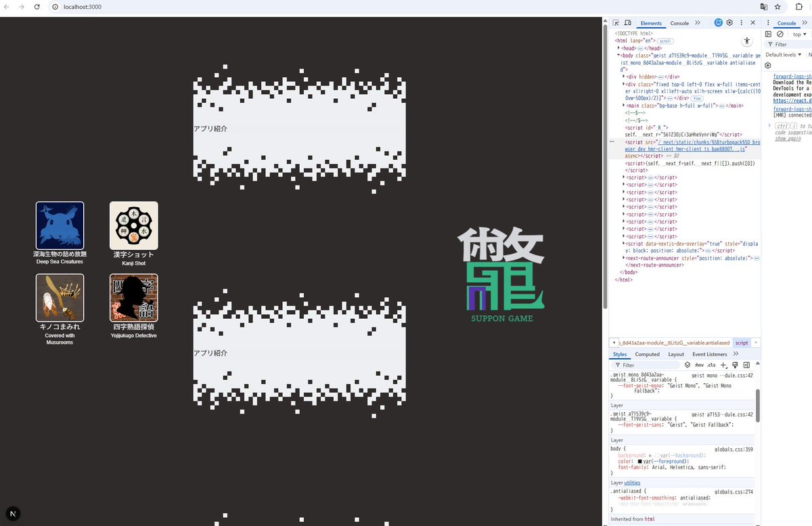Viewport: 812px width, 526px height.
Task: Open the console drawer kebab menu
Action: [768, 23]
